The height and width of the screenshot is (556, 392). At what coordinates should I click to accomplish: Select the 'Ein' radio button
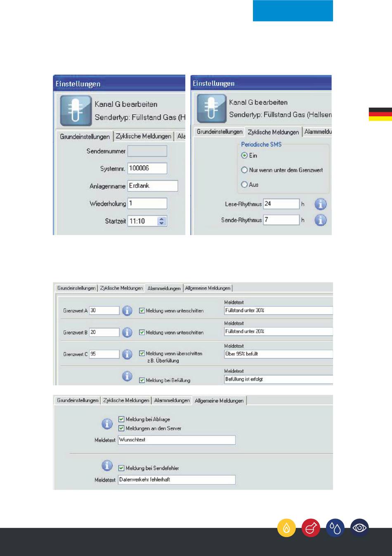(244, 155)
